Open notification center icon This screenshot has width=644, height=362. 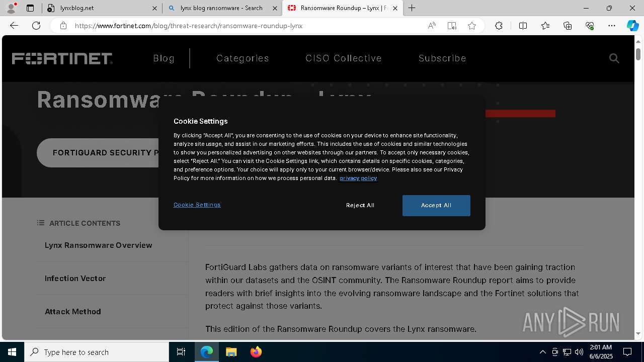pyautogui.click(x=627, y=352)
